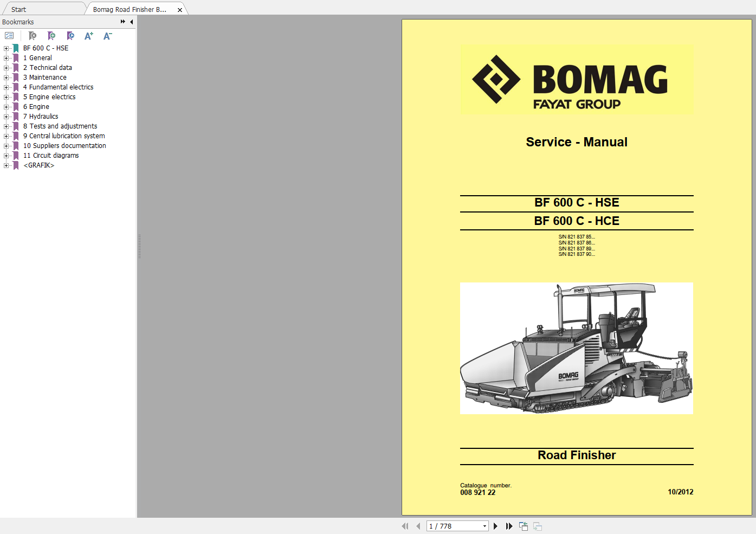Go to the next page
Image resolution: width=756 pixels, height=534 pixels.
click(495, 526)
